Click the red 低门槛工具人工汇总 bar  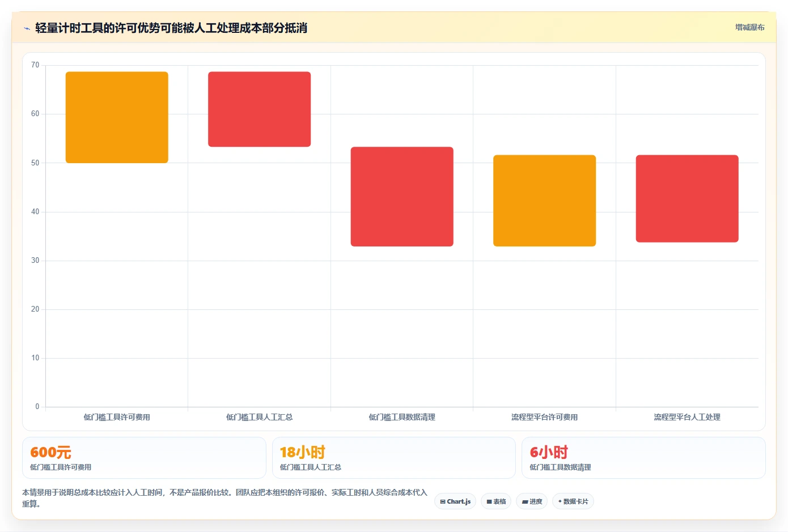[x=259, y=109]
